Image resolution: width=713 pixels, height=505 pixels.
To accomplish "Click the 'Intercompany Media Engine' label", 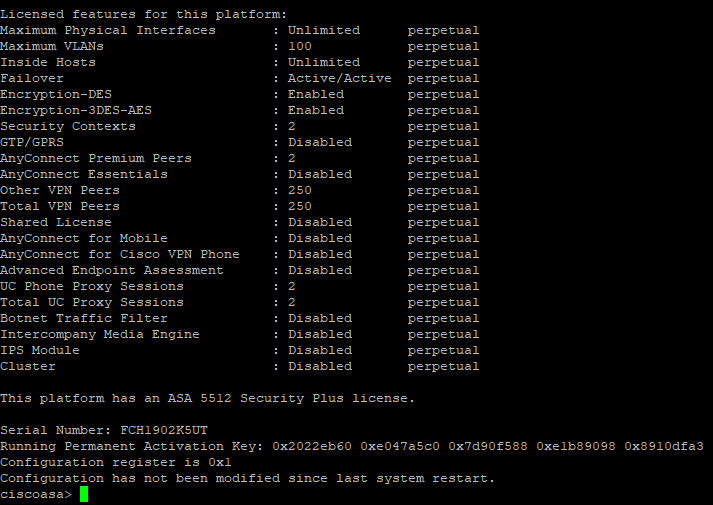I will click(100, 334).
